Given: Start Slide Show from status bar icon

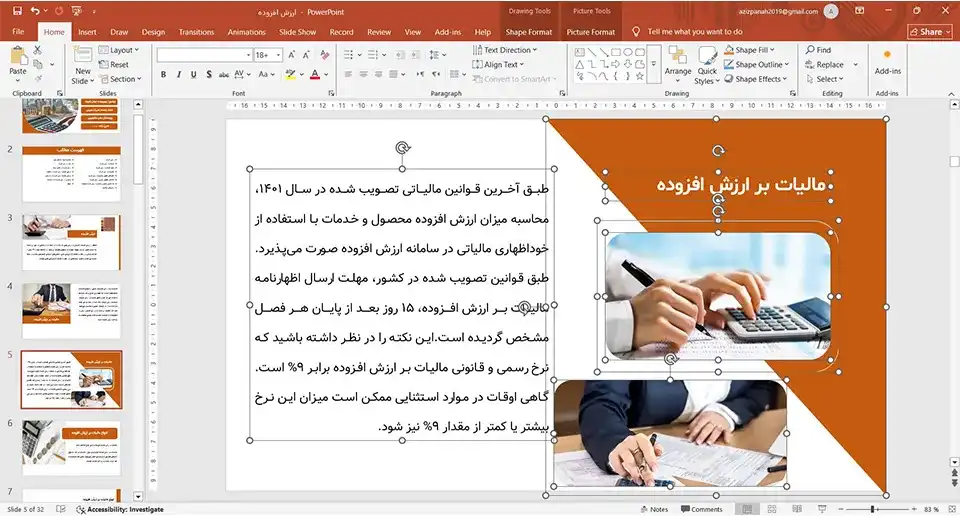Looking at the screenshot, I should (x=822, y=509).
